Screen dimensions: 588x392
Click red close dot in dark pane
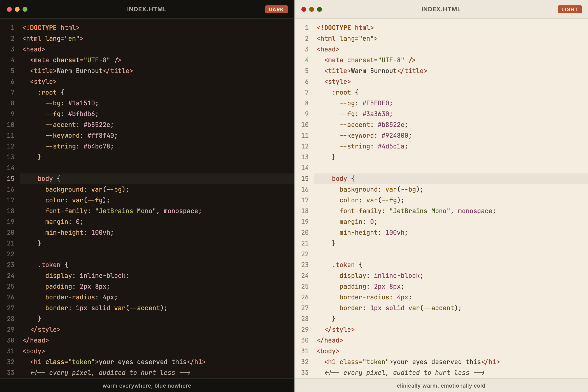click(9, 9)
